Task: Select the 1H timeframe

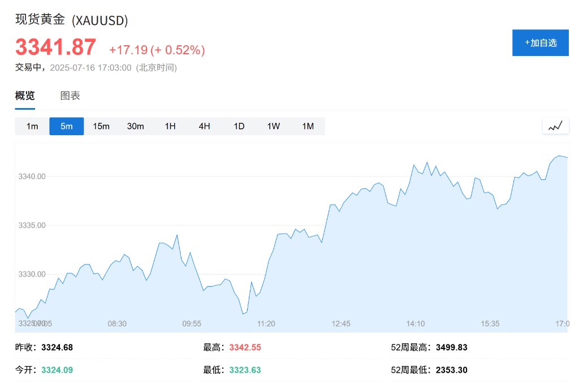Action: click(170, 126)
